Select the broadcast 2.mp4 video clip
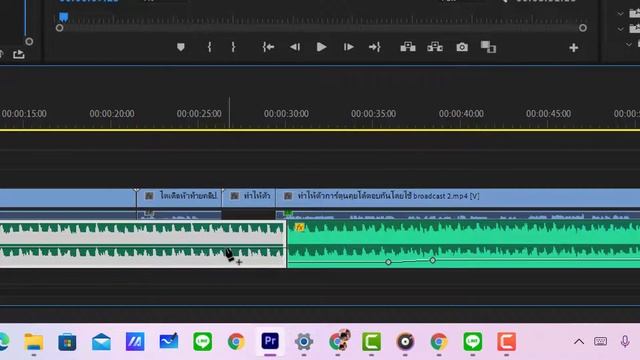Screen dimensions: 640x360 [458, 197]
